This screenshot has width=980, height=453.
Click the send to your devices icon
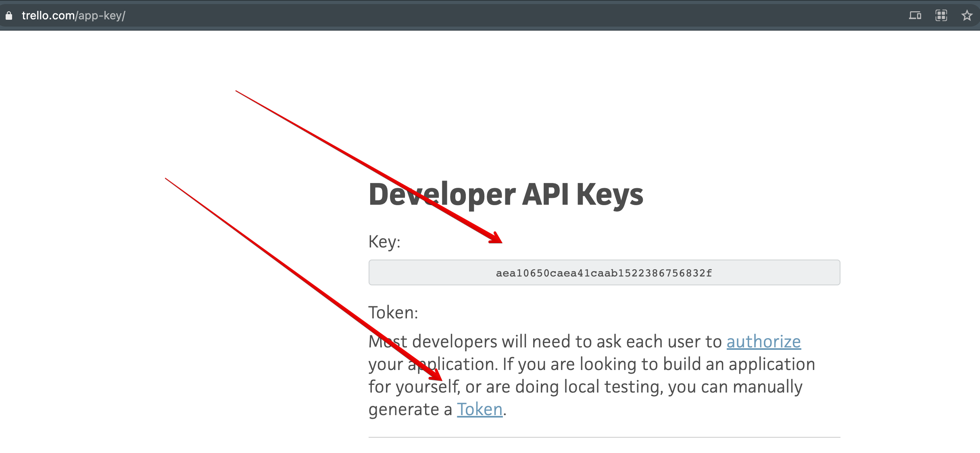[915, 16]
